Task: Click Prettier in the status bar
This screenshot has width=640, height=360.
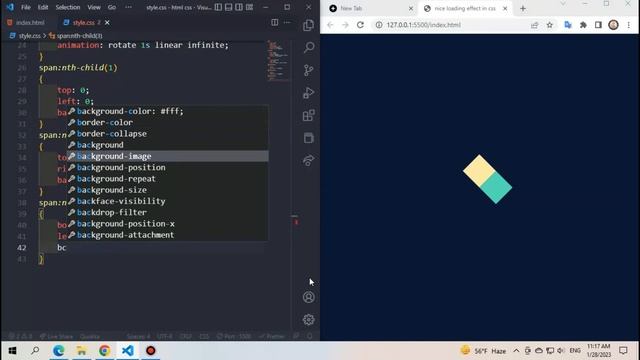Action: point(272,336)
